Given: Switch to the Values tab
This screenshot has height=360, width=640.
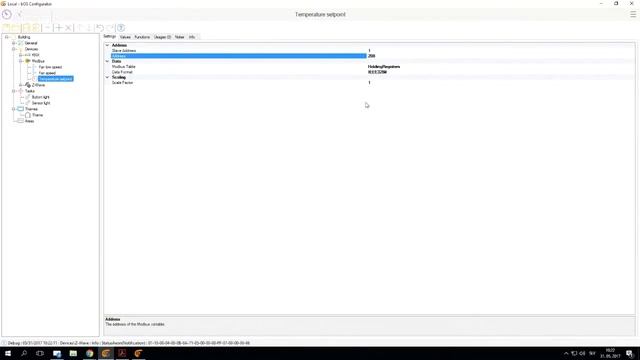Looking at the screenshot, I should click(125, 37).
